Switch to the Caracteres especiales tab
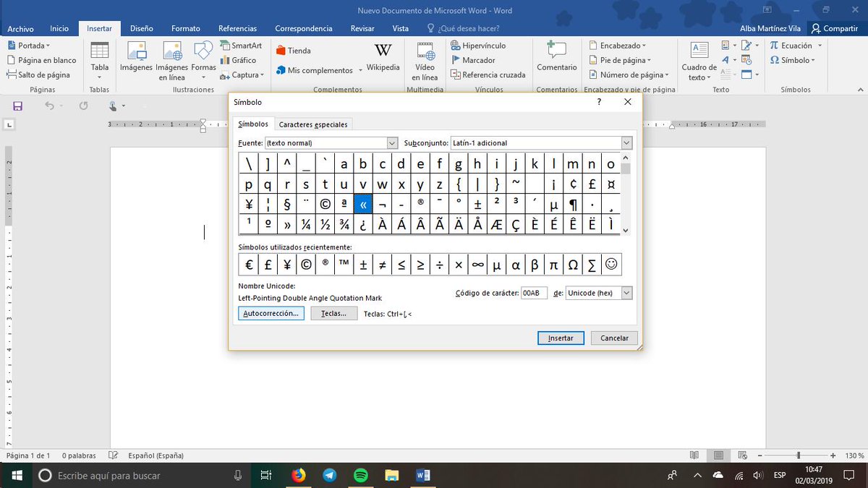868x488 pixels. [x=313, y=124]
